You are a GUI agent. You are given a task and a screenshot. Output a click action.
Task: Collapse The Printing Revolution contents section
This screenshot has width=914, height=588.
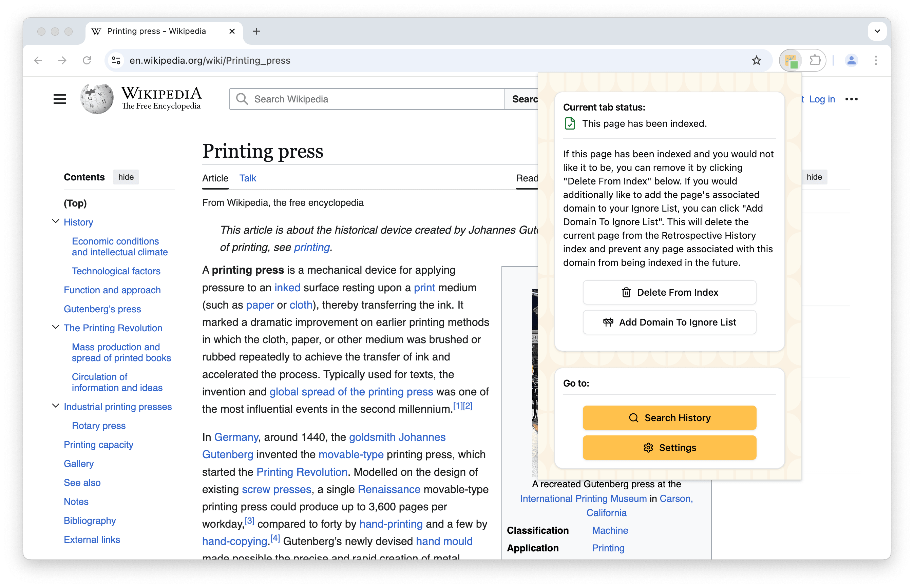55,327
